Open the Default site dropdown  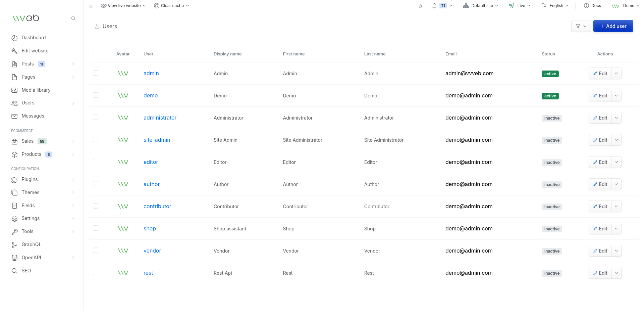481,6
